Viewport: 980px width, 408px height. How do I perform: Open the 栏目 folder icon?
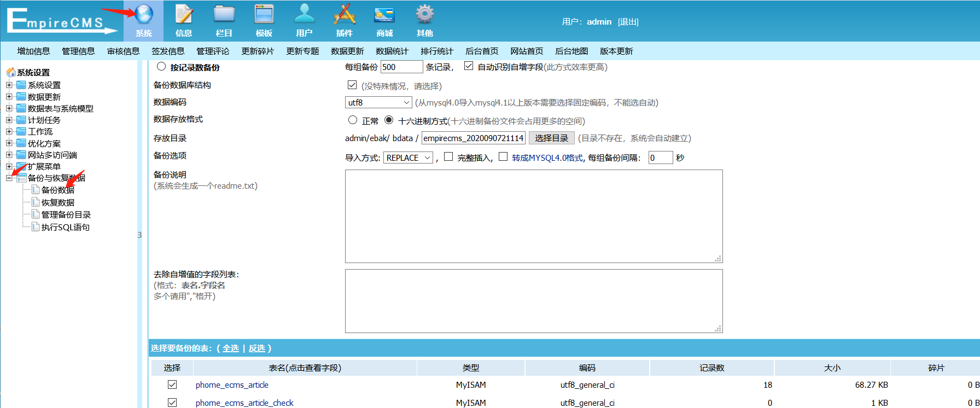[224, 15]
